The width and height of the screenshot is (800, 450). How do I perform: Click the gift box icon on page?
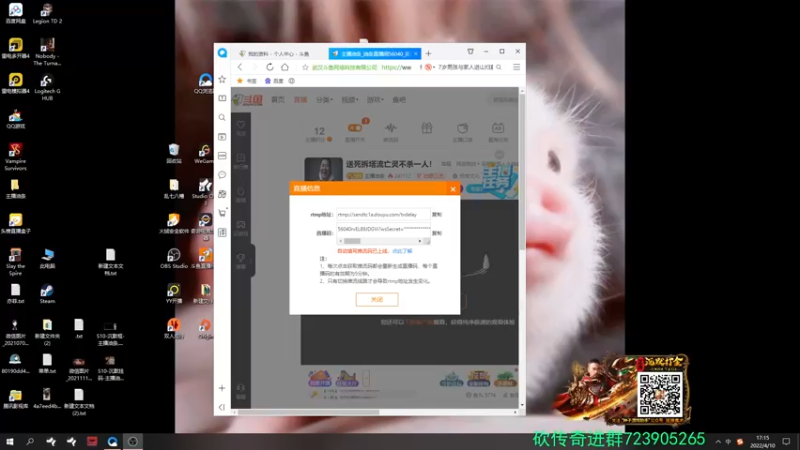(427, 128)
